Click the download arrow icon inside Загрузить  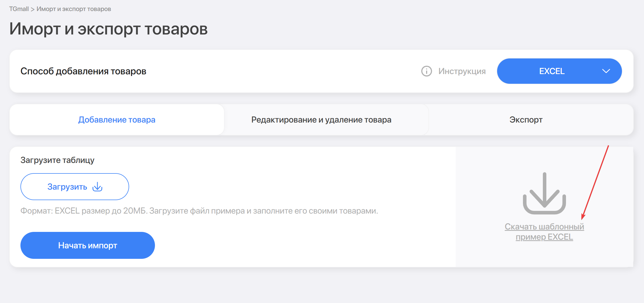click(97, 187)
